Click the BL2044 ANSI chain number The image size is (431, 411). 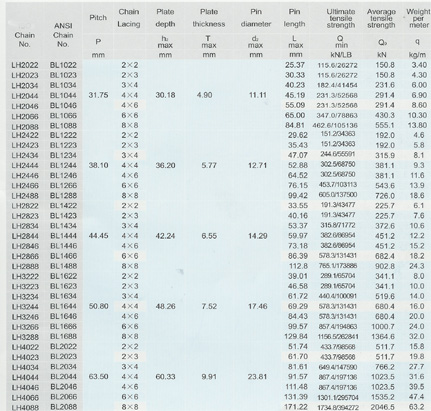[63, 377]
